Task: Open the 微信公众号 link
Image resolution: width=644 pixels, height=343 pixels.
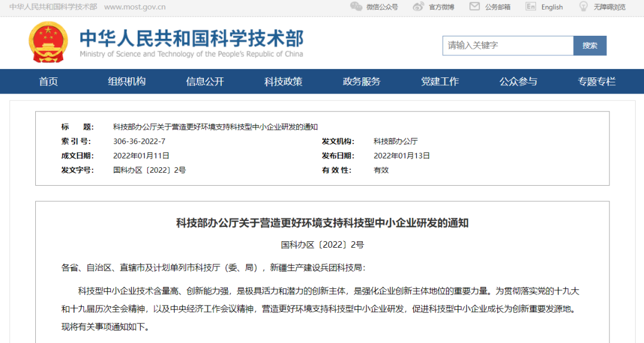Action: click(x=382, y=7)
